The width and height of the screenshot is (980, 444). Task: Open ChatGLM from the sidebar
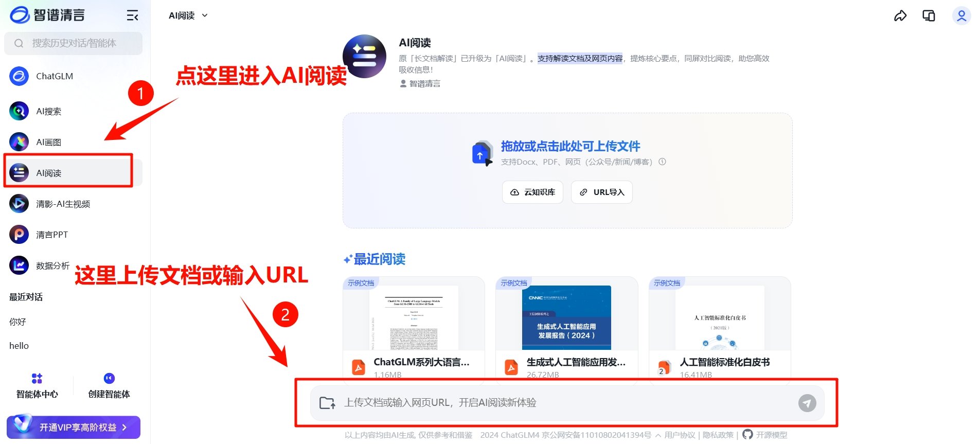pyautogui.click(x=73, y=76)
